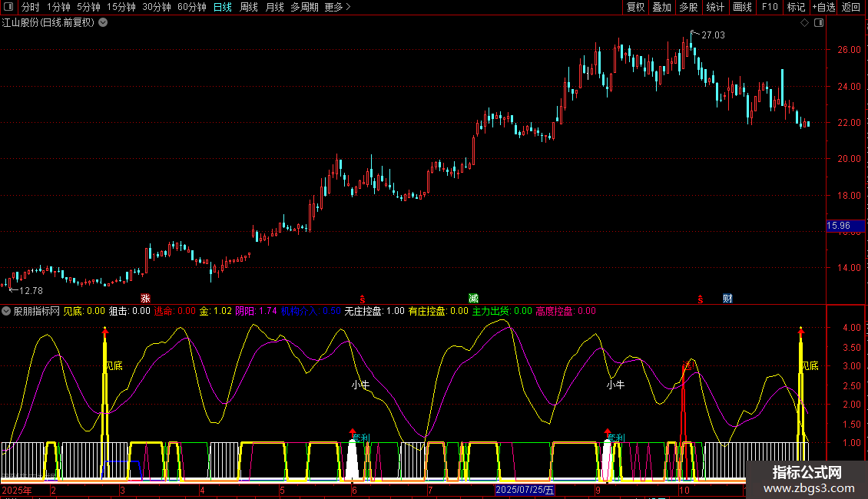
Task: Select the 60分钟 period tab
Action: [191, 8]
